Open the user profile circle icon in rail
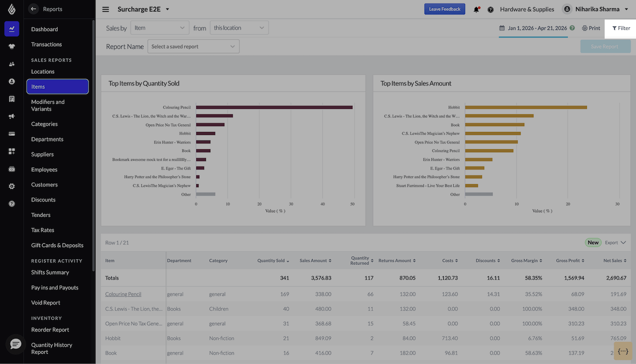 click(x=12, y=81)
